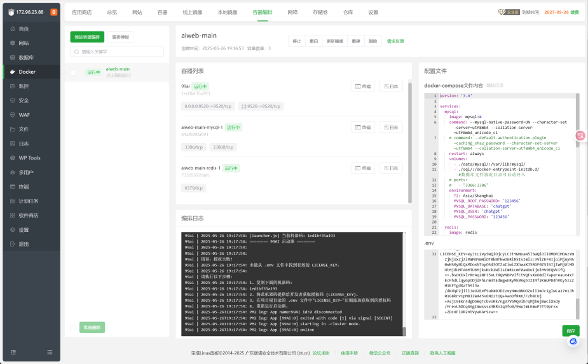Open 日志 for aiweb-main-redis-1

(x=391, y=168)
